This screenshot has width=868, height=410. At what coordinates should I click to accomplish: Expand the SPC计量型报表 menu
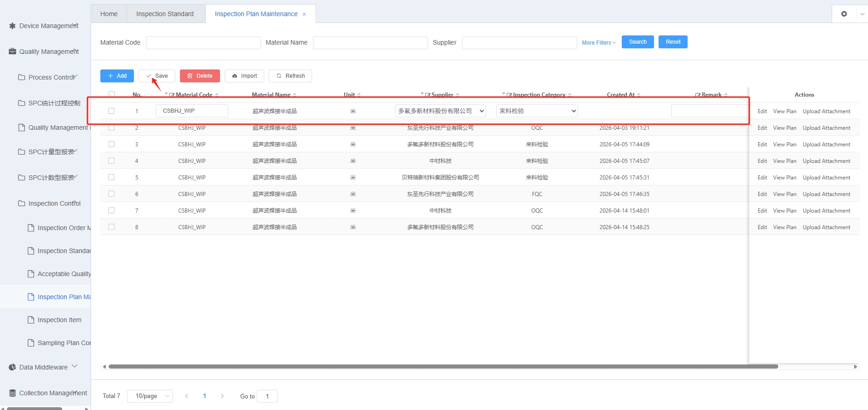tap(75, 151)
